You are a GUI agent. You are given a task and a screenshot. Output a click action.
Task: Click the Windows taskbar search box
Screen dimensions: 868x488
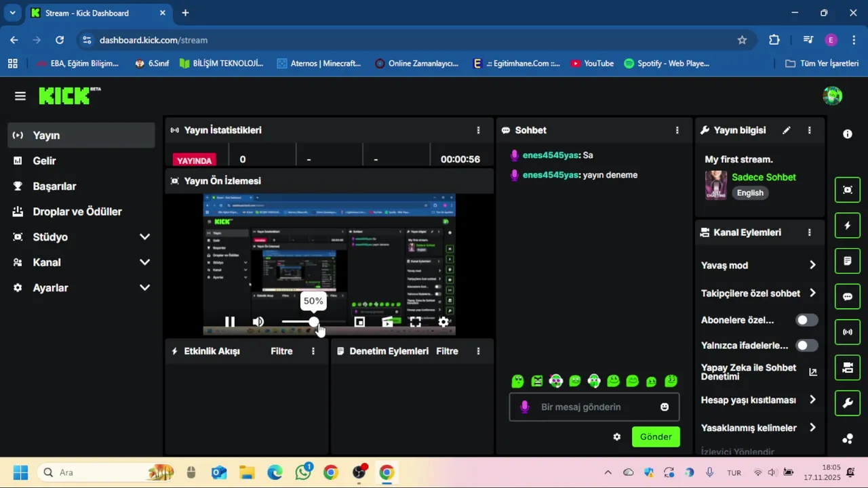(107, 472)
